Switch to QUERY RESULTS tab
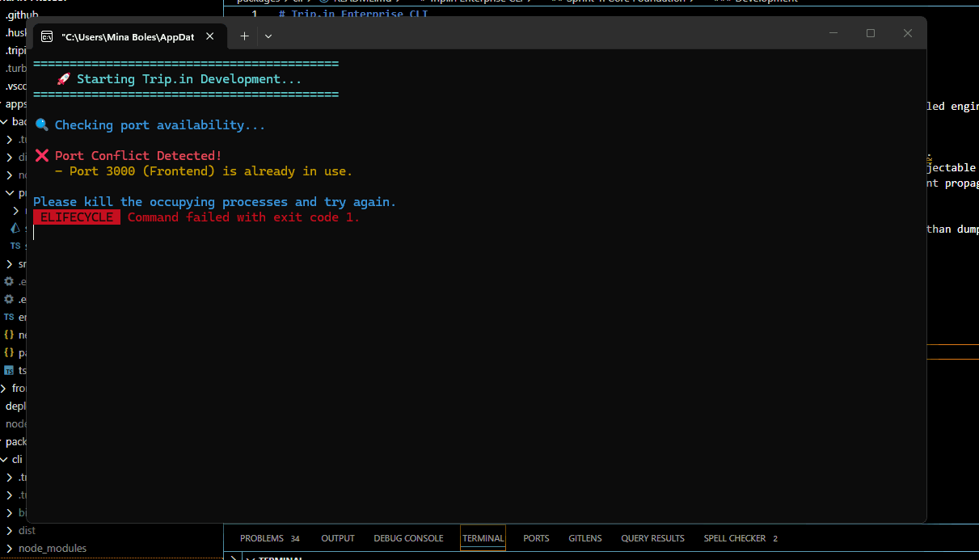 [x=652, y=538]
